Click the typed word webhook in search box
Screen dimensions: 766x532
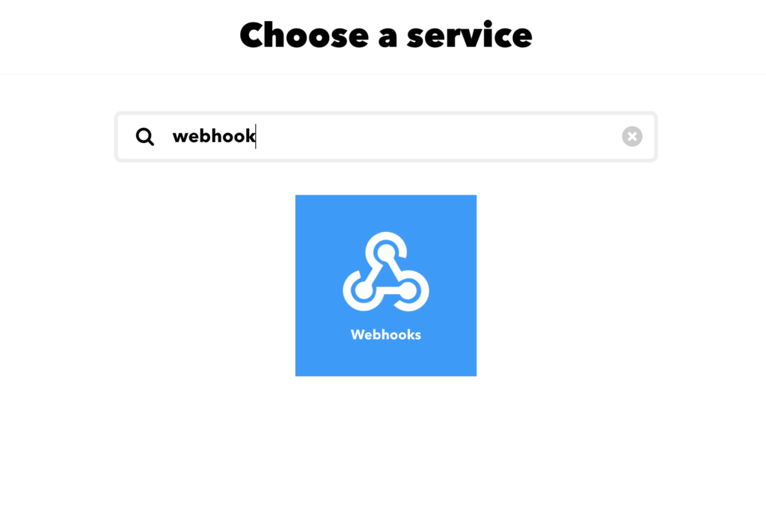click(213, 136)
